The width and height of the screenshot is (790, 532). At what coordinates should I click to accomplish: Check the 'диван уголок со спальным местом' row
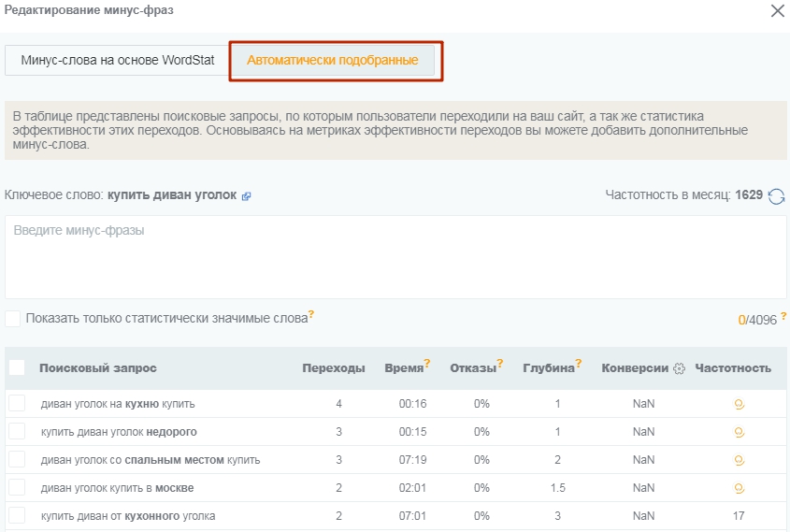click(17, 459)
